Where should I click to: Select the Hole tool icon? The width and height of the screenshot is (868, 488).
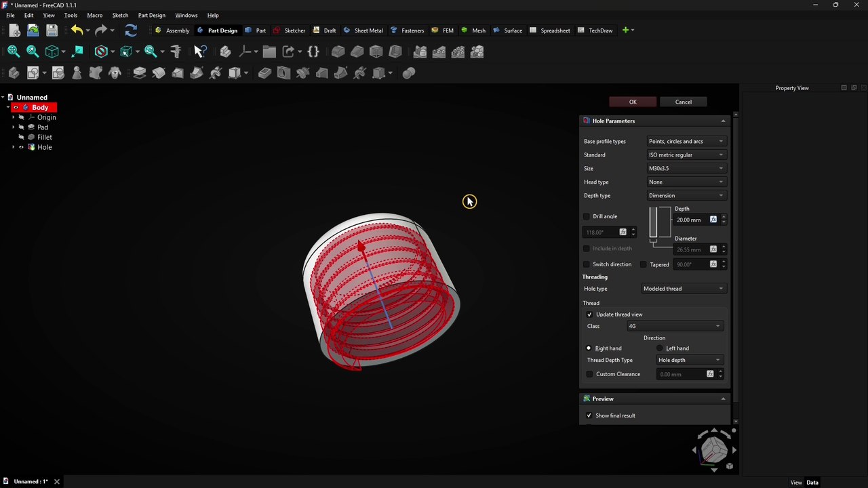[x=283, y=73]
